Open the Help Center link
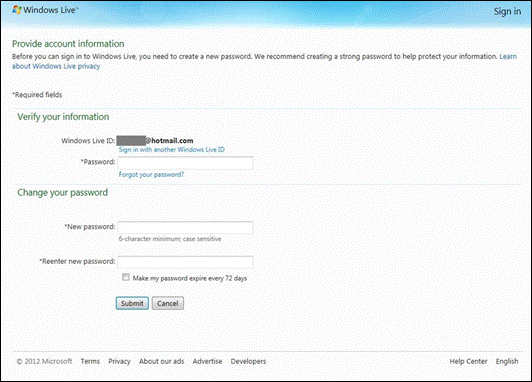 pyautogui.click(x=468, y=361)
